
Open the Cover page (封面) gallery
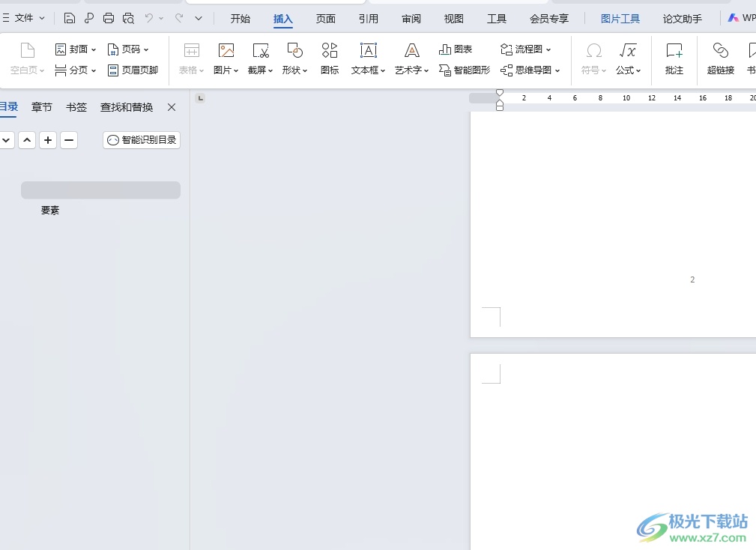(x=76, y=49)
